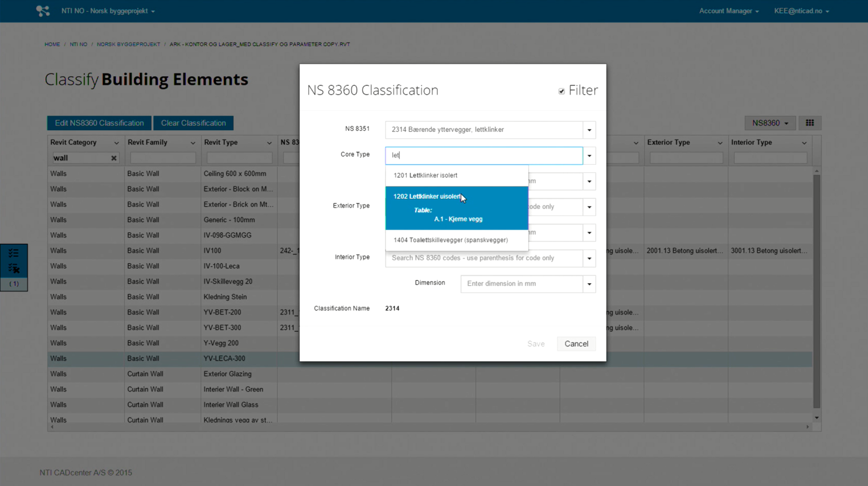868x486 pixels.
Task: Click the select-all checklist sidebar icon
Action: click(13, 253)
